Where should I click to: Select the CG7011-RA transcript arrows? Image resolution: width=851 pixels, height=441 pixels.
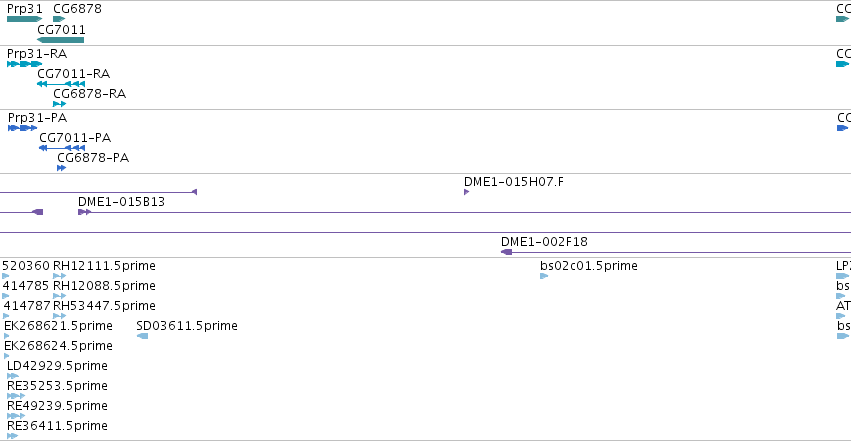[x=61, y=84]
